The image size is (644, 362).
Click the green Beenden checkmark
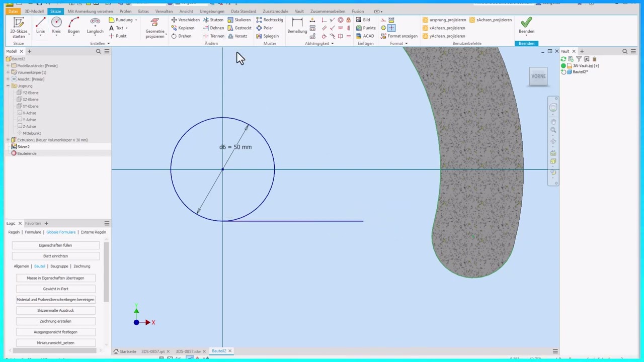(x=526, y=23)
